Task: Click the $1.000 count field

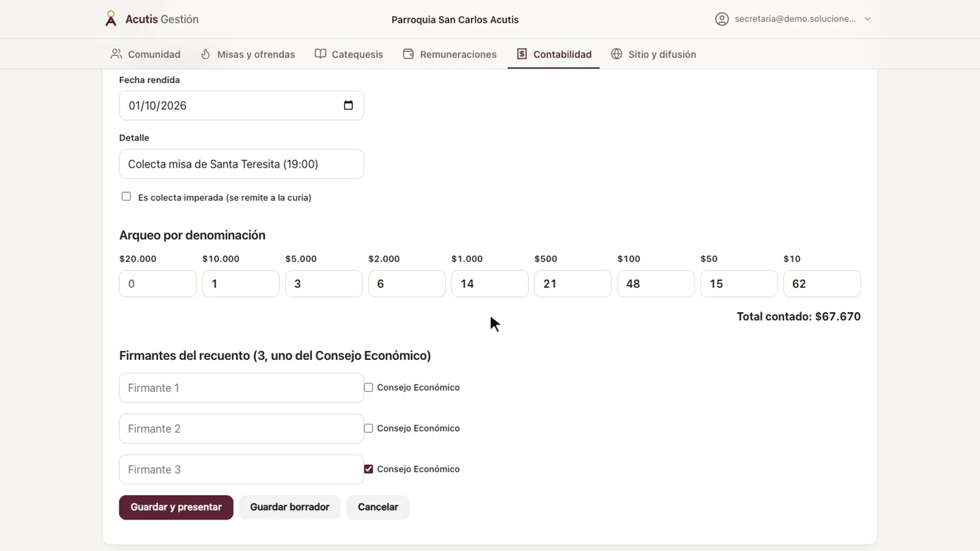Action: (x=490, y=283)
